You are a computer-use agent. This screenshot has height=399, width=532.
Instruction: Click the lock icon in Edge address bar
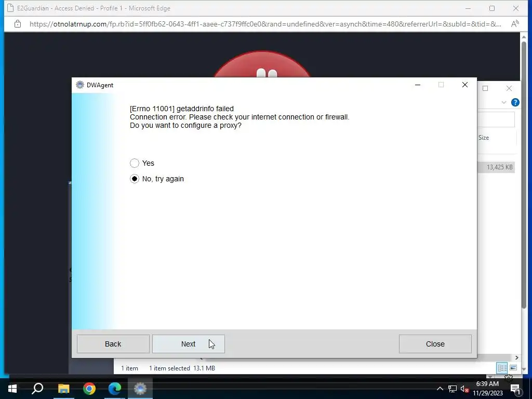click(x=18, y=24)
